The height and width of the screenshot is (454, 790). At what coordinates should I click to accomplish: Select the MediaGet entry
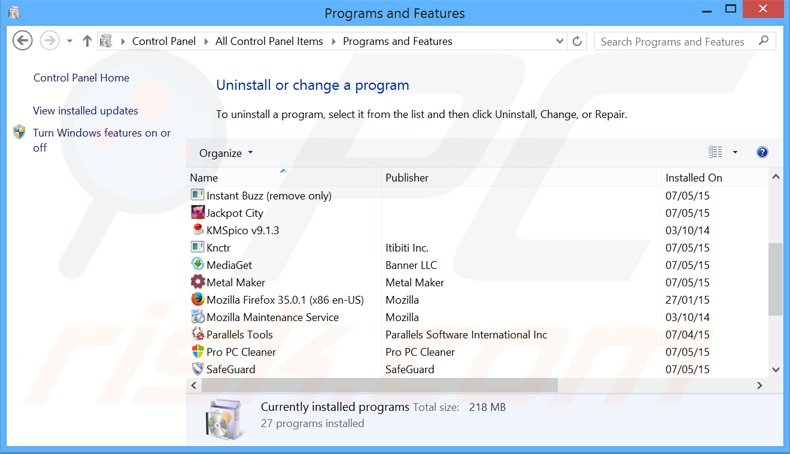(229, 265)
